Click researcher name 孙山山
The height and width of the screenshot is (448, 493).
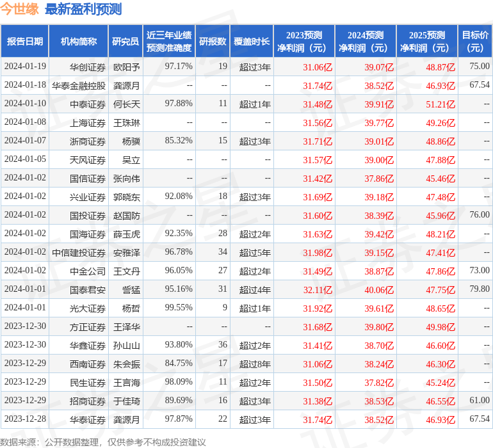coord(126,346)
